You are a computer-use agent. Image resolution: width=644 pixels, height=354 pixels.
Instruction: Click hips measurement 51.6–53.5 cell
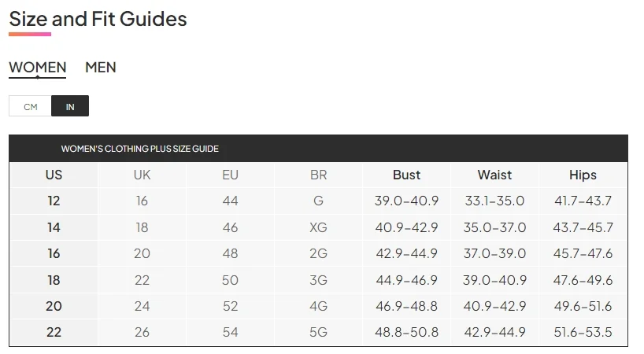[583, 332]
